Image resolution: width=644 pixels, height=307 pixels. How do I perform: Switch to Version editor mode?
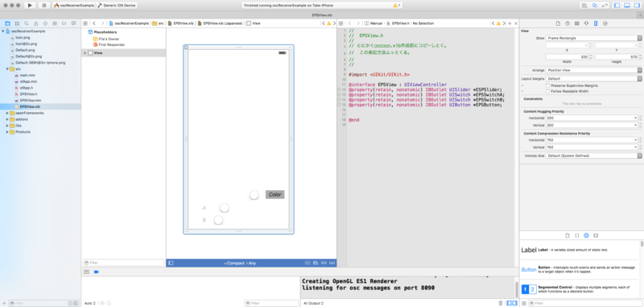click(605, 6)
